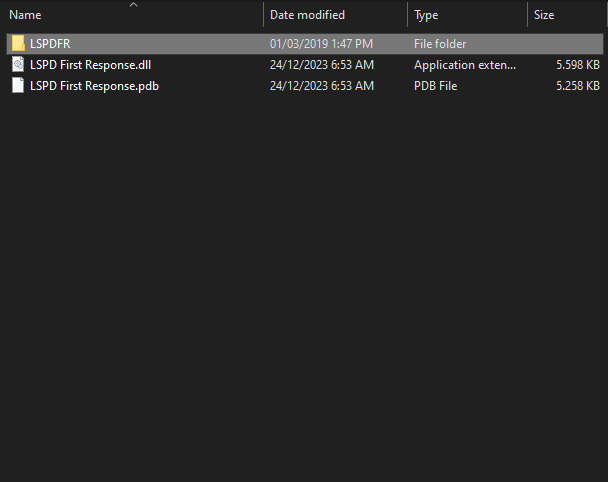Click empty space below the file list
Image resolution: width=608 pixels, height=482 pixels.
[x=300, y=300]
